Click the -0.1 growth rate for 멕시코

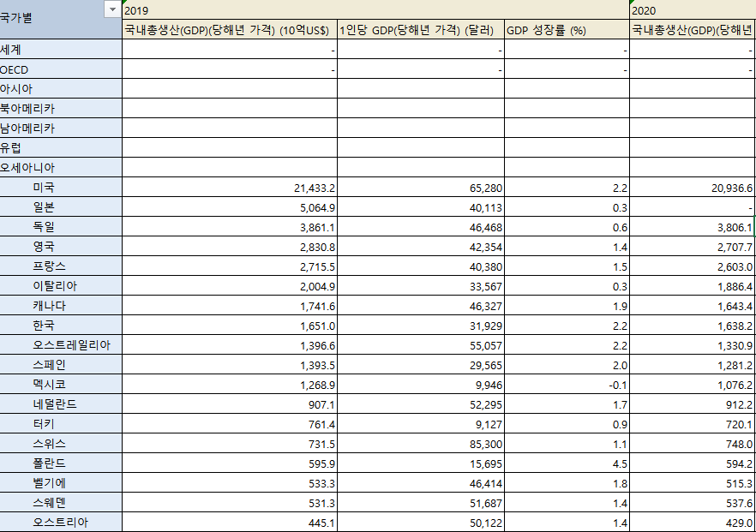click(x=567, y=386)
